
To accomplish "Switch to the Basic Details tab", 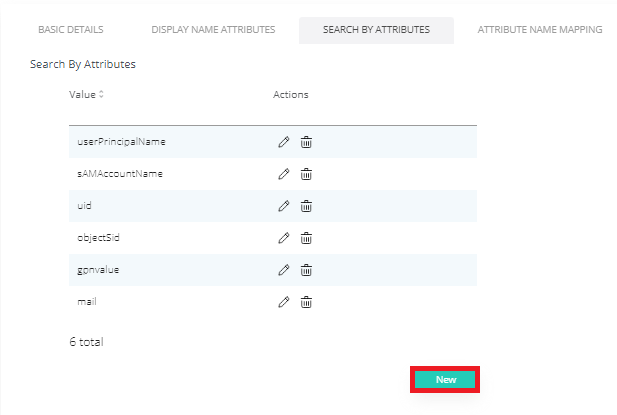I will (70, 30).
